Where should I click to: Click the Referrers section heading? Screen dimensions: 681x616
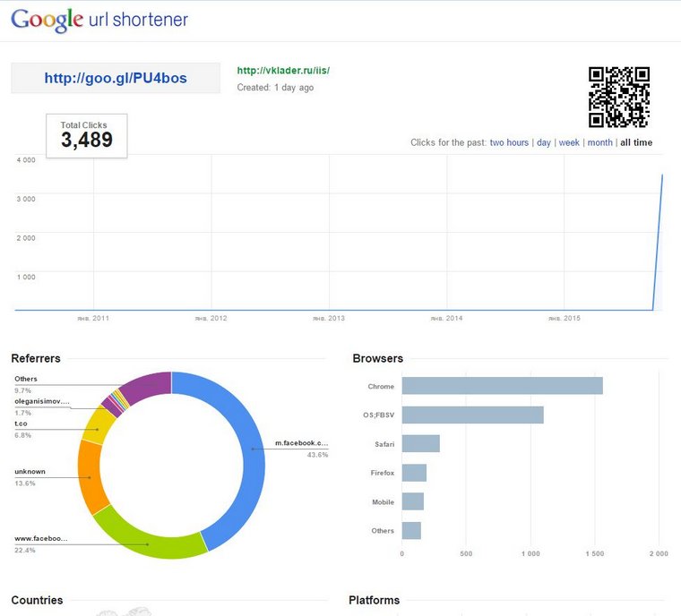click(36, 358)
